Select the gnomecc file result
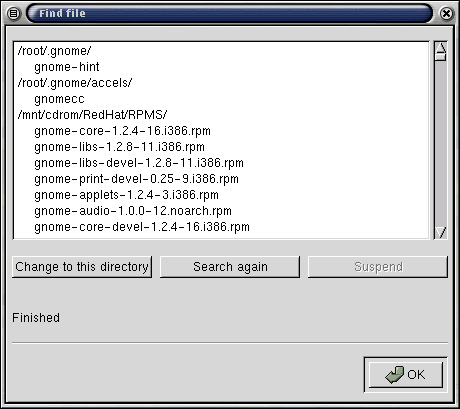This screenshot has height=409, width=460. (59, 99)
